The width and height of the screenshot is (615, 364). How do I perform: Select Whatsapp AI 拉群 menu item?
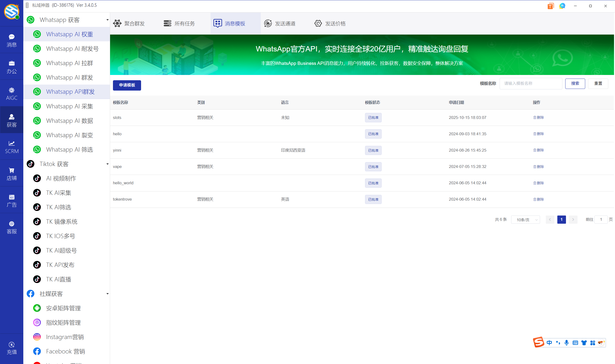pyautogui.click(x=69, y=63)
